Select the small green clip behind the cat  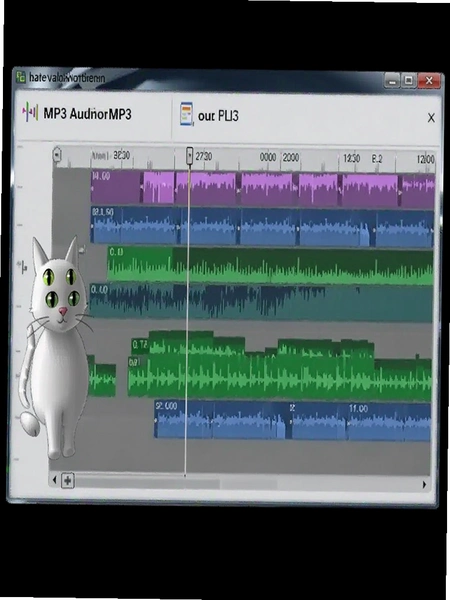(102, 376)
